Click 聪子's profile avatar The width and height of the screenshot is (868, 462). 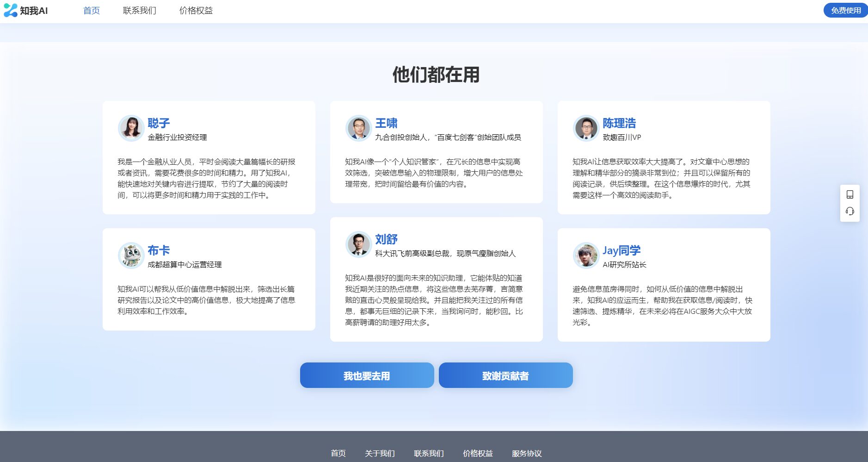tap(131, 128)
